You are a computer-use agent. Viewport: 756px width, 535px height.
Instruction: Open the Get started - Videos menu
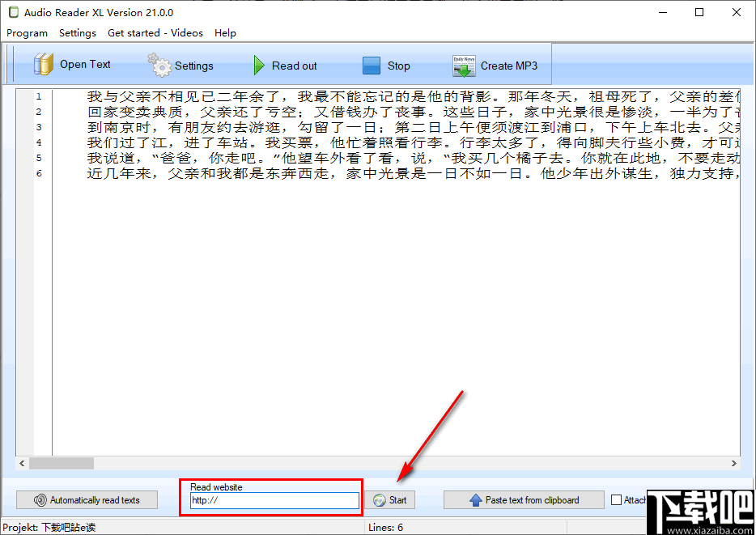click(x=155, y=33)
